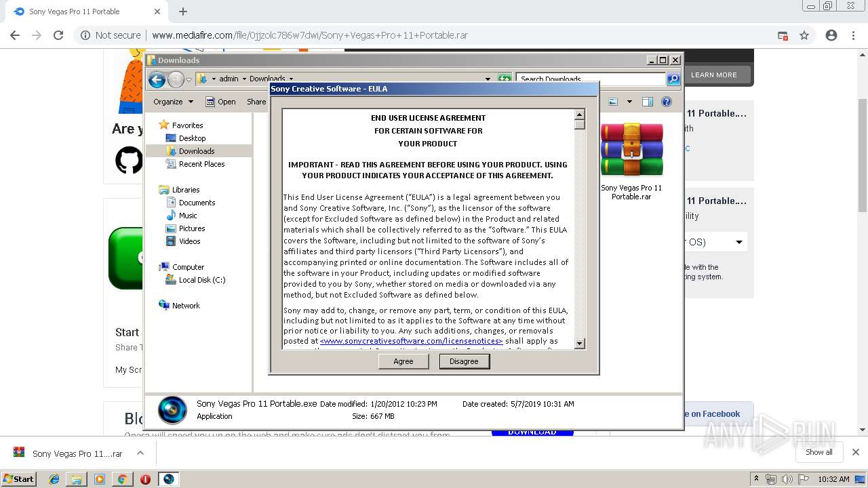The image size is (868, 488).
Task: Click the Not secure site info icon
Action: 85,35
